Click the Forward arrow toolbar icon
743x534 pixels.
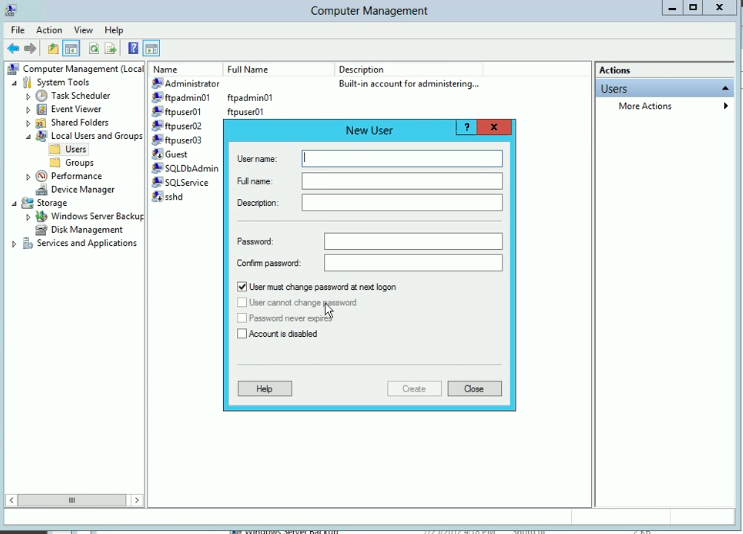30,48
